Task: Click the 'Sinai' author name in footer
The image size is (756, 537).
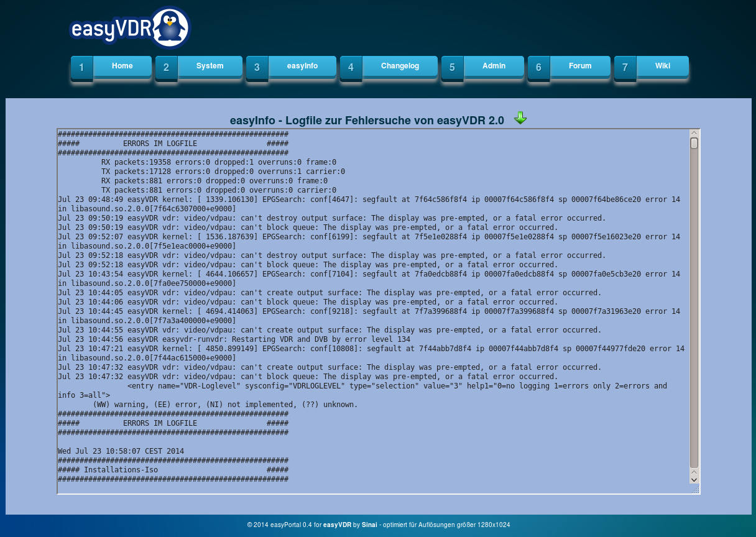Action: click(x=369, y=525)
